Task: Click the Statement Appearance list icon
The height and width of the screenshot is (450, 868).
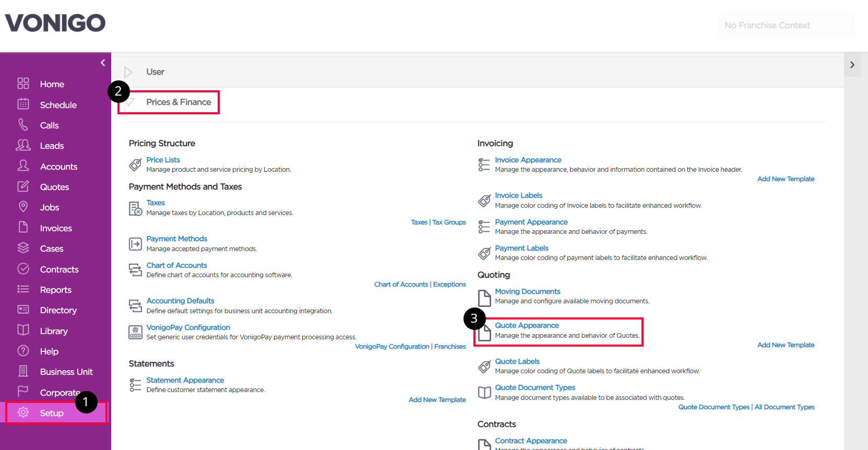Action: click(135, 385)
